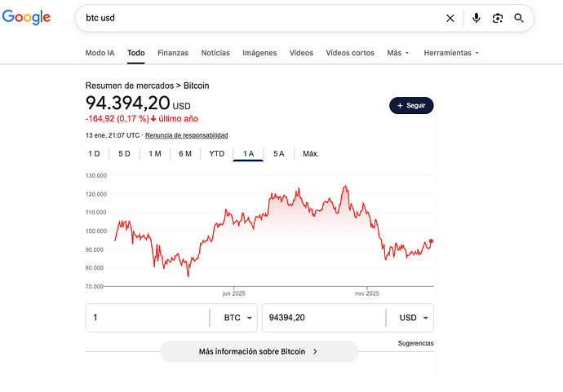Select the YTD time range
This screenshot has height=392, width=563.
pyautogui.click(x=216, y=153)
